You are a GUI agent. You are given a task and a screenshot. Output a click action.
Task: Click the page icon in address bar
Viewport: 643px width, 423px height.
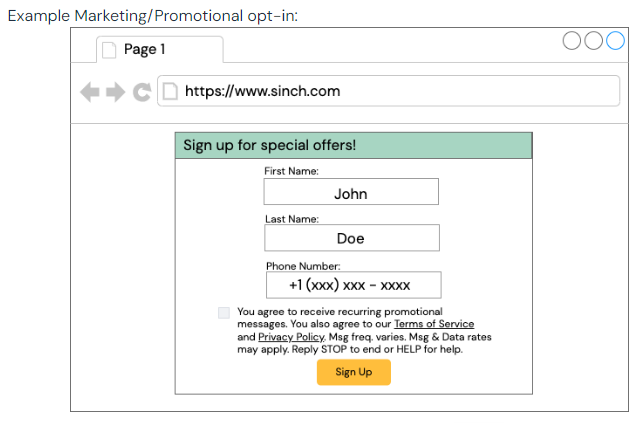point(170,91)
